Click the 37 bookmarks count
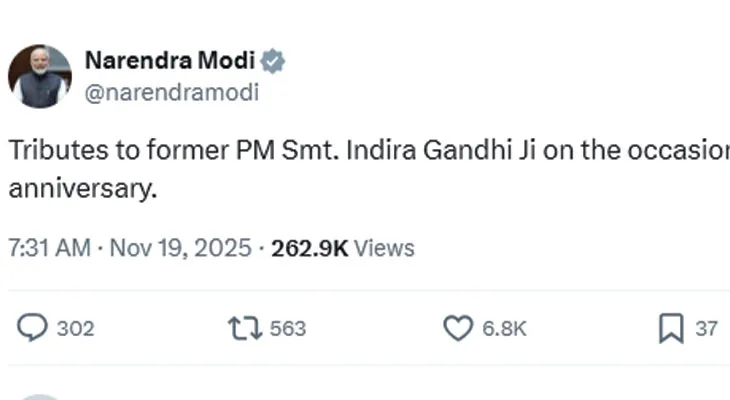730x400 pixels. (706, 328)
